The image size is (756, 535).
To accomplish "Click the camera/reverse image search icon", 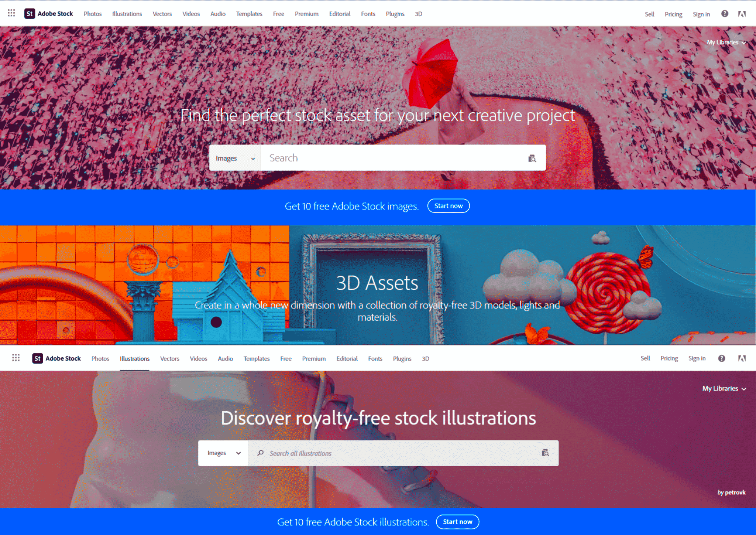I will pyautogui.click(x=532, y=158).
